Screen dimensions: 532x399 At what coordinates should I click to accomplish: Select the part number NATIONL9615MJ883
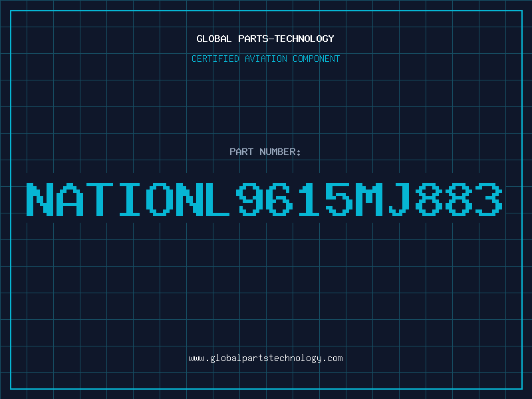265,199
